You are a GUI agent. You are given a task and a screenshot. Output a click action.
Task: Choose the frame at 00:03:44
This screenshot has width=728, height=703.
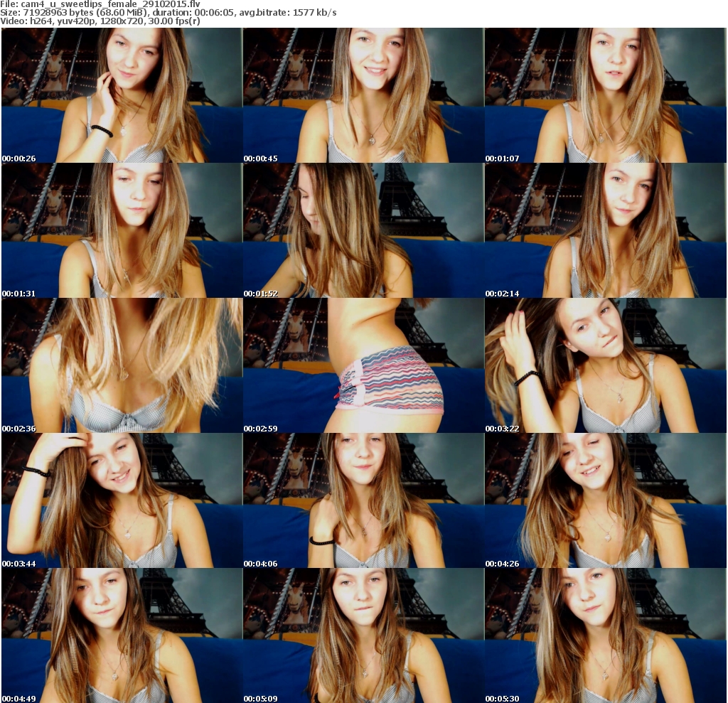coord(122,500)
